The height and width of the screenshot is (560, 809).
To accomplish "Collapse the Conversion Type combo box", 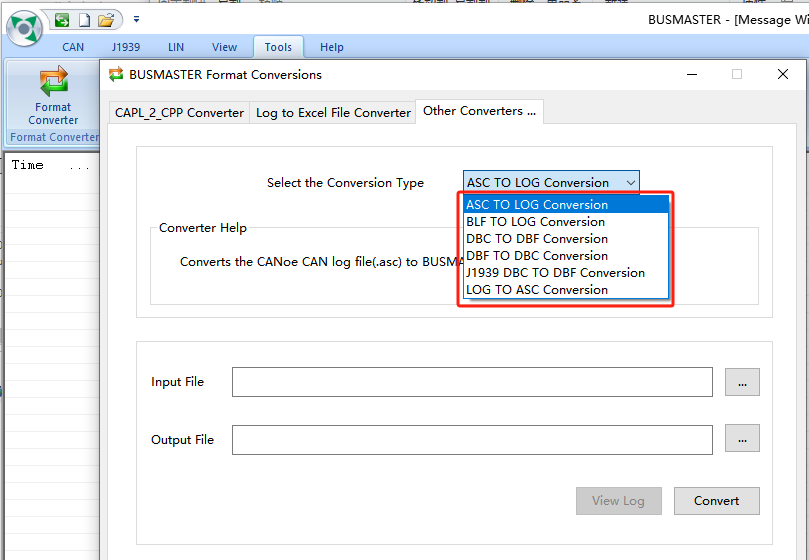I will (630, 183).
